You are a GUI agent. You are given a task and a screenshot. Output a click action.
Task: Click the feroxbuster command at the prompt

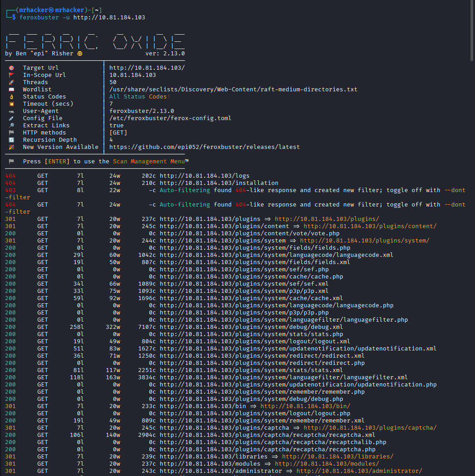tap(82, 18)
